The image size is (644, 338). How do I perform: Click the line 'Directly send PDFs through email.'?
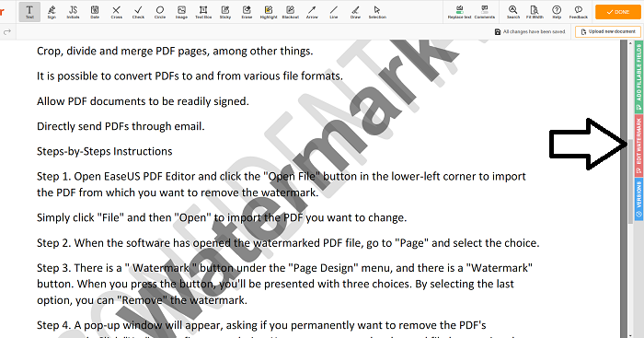coord(121,126)
